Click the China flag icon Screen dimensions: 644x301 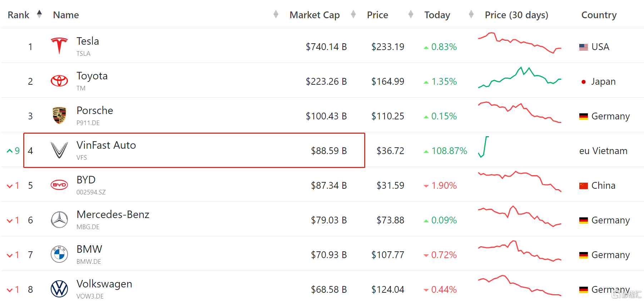pyautogui.click(x=584, y=186)
